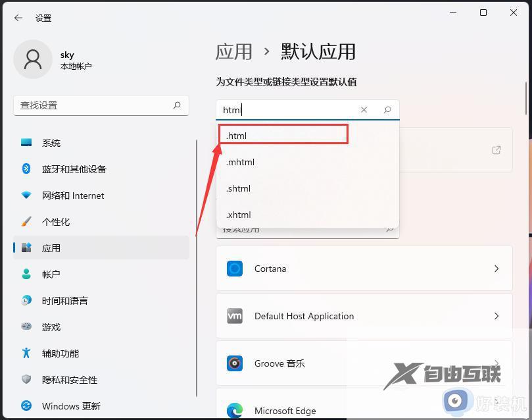This screenshot has height=420, width=532.
Task: Select .html from the suggestion list
Action: [283, 135]
